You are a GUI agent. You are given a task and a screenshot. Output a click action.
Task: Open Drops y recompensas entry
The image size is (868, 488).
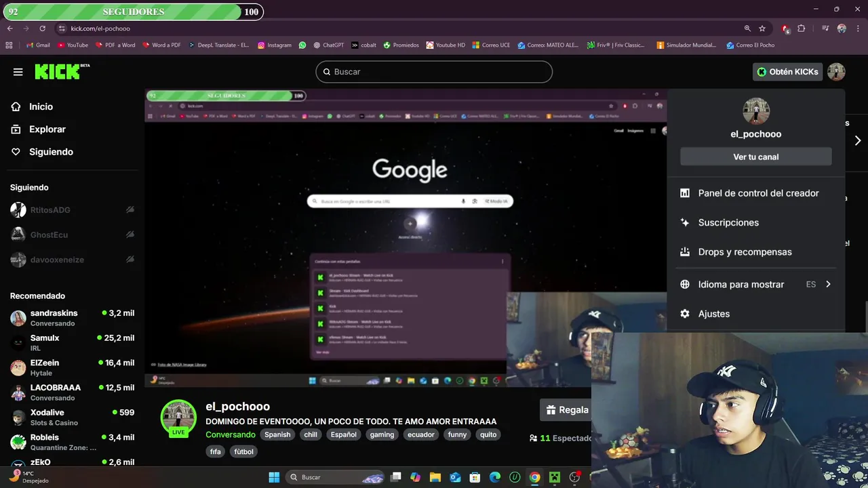(x=745, y=251)
